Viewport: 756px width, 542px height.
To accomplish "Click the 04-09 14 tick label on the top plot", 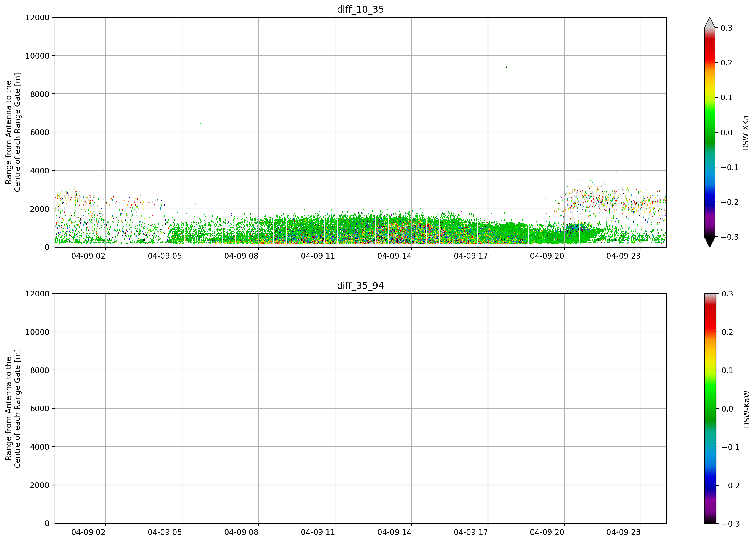I will tap(394, 256).
